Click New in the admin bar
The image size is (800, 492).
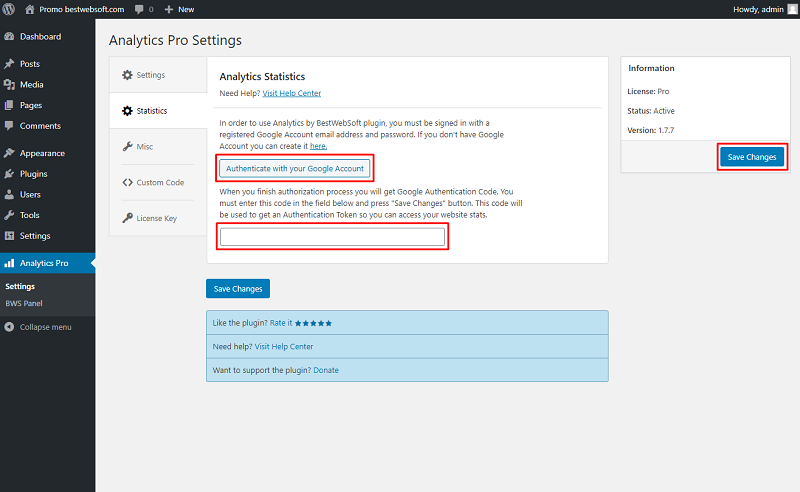(179, 9)
